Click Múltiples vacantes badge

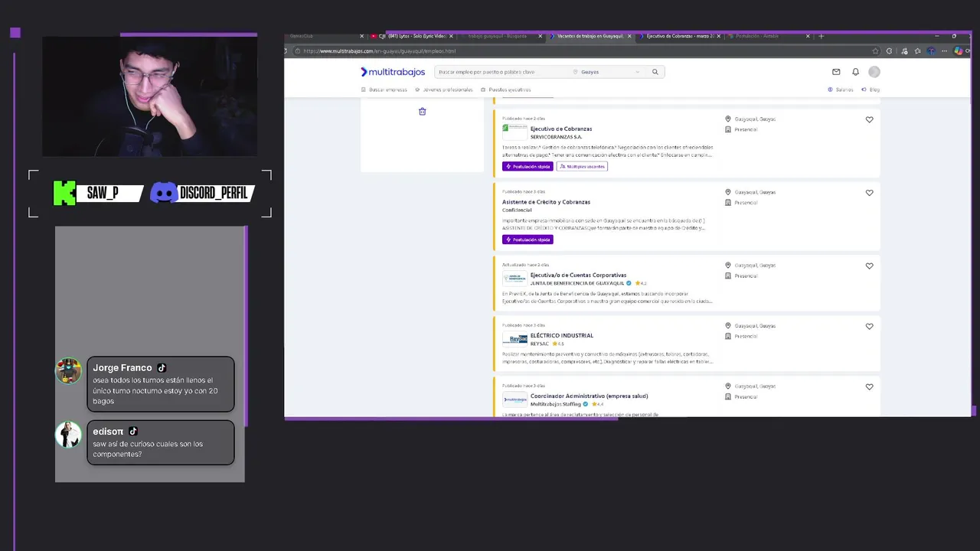tap(582, 166)
